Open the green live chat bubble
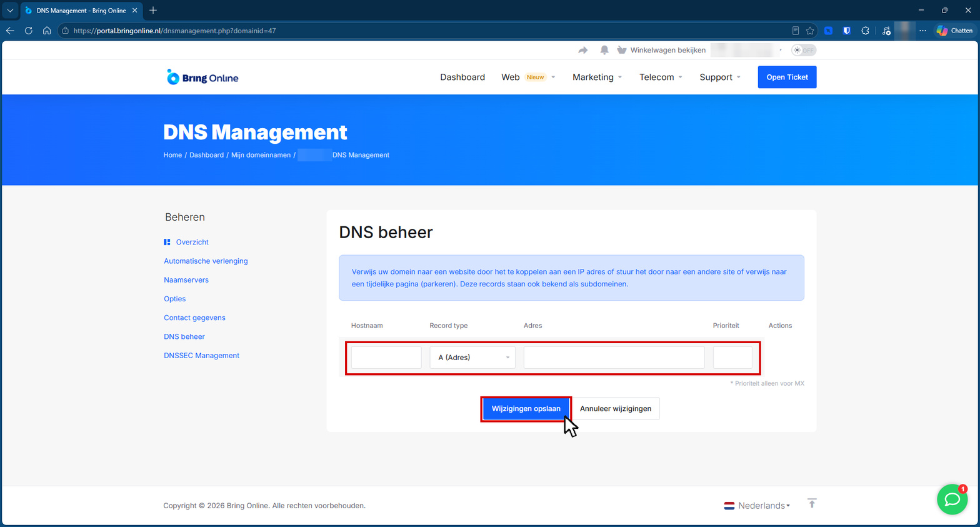Screen dimensions: 980x527 (x=952, y=499)
